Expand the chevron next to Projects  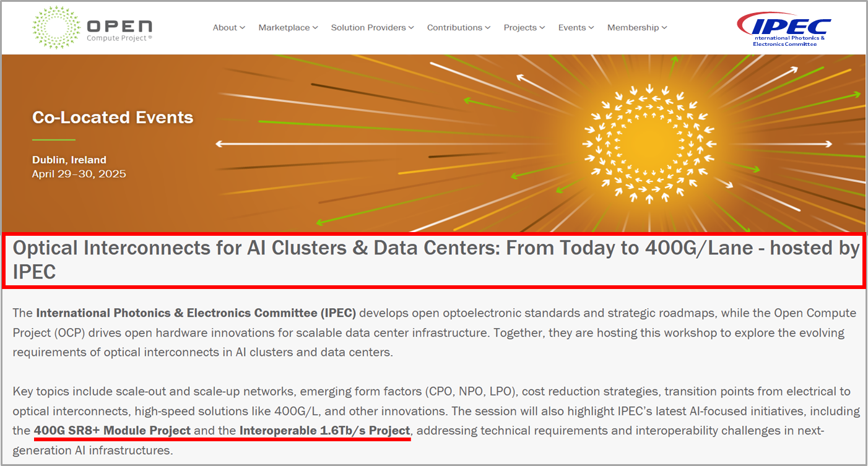point(542,28)
